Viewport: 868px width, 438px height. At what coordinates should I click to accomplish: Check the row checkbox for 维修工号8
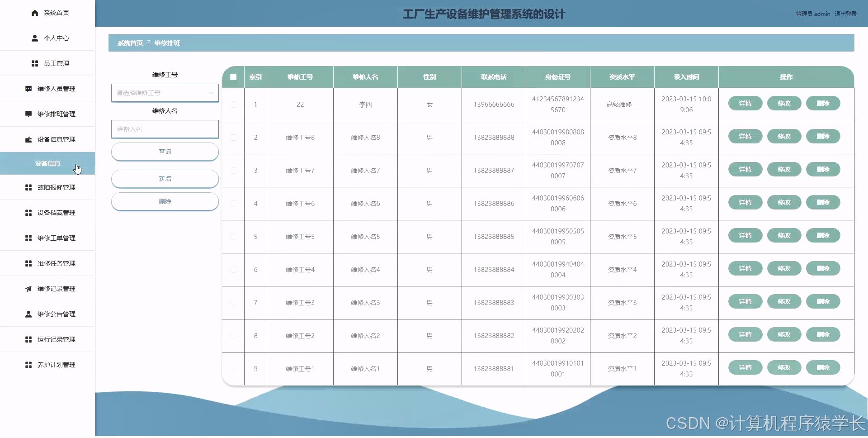[233, 138]
